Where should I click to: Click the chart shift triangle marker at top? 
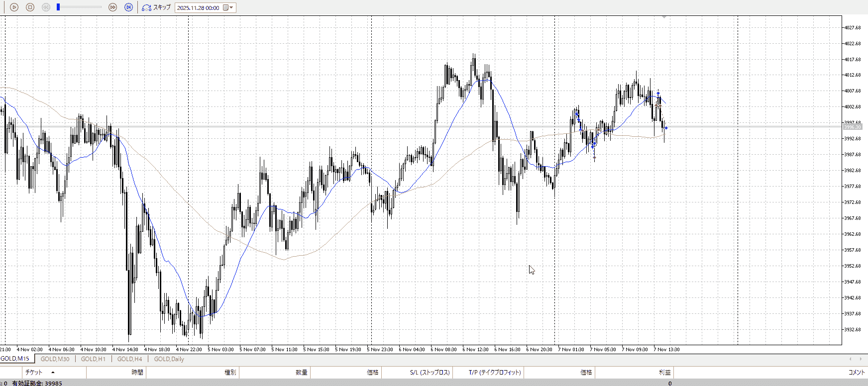664,17
